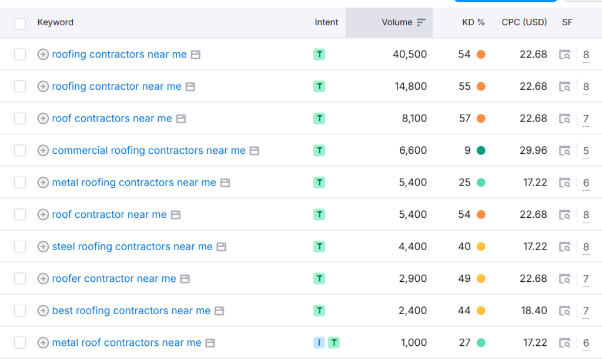Open SERP view icon in 'roof contractors near me' row
The height and width of the screenshot is (364, 602).
[565, 119]
